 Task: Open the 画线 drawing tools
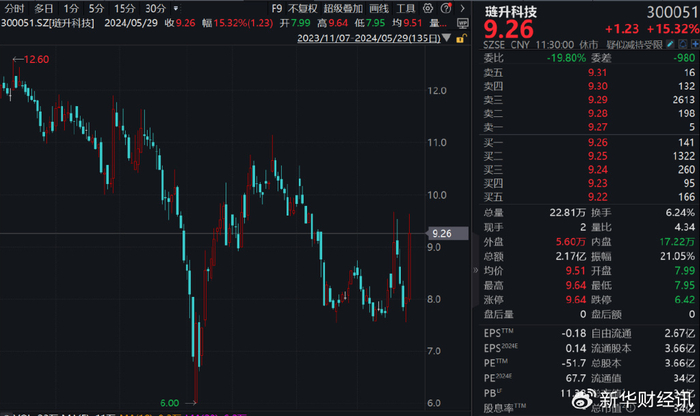pyautogui.click(x=379, y=8)
